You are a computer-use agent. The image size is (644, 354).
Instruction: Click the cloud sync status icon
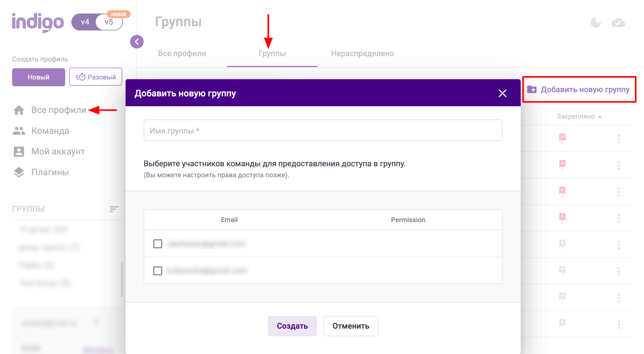[618, 23]
